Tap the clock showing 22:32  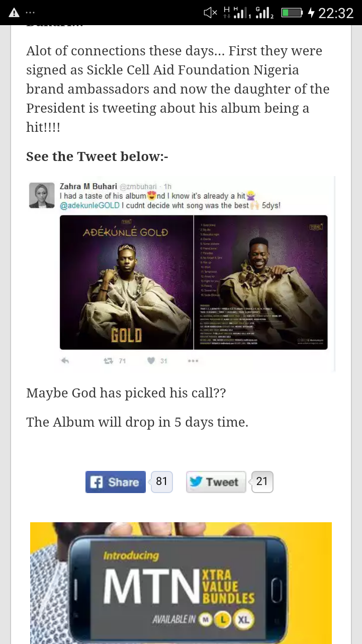coord(336,13)
